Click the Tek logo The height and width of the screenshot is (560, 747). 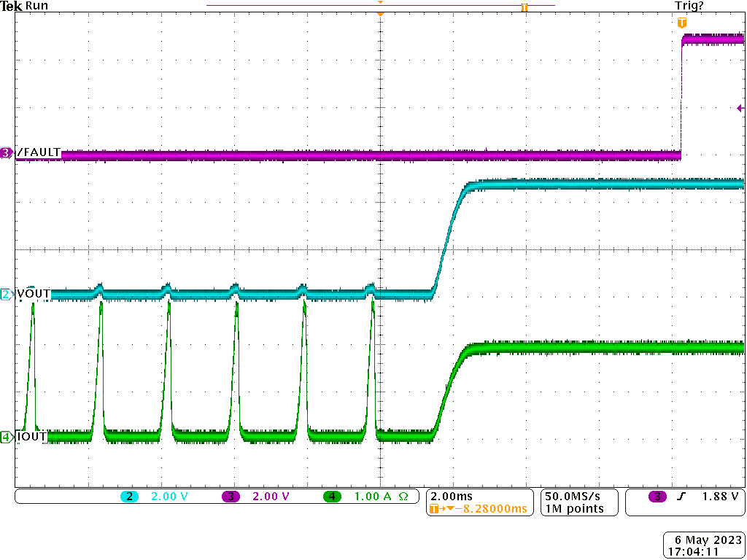11,6
